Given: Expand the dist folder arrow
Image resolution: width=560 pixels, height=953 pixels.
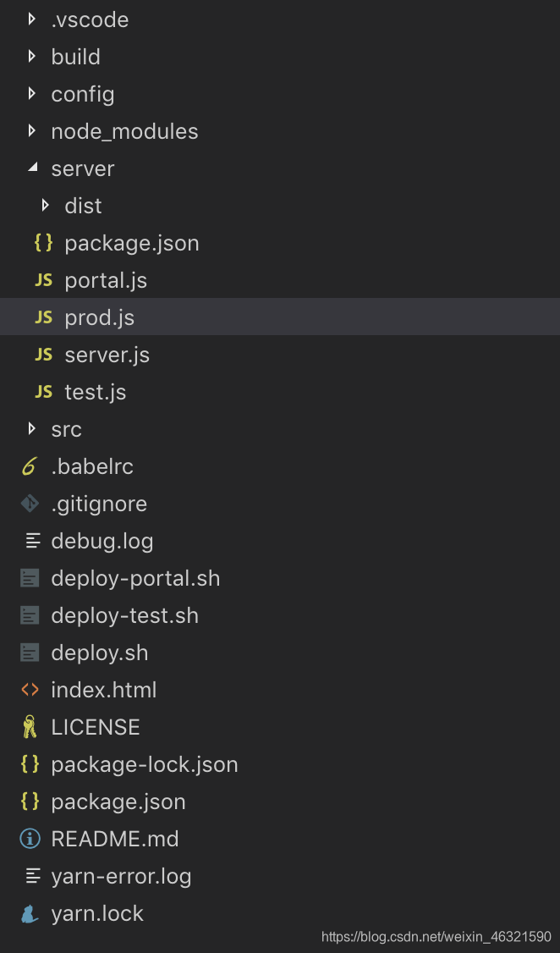Looking at the screenshot, I should (x=46, y=206).
